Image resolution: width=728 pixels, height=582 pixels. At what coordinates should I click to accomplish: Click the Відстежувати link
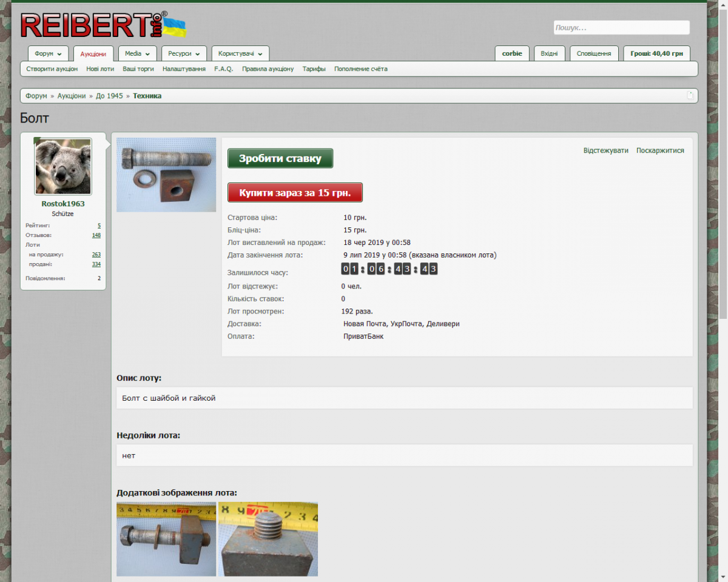pos(605,150)
